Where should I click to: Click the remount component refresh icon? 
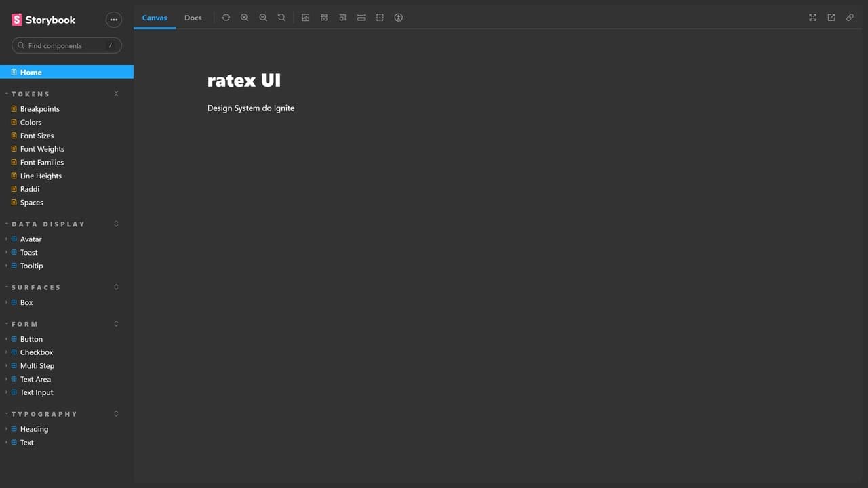(226, 18)
